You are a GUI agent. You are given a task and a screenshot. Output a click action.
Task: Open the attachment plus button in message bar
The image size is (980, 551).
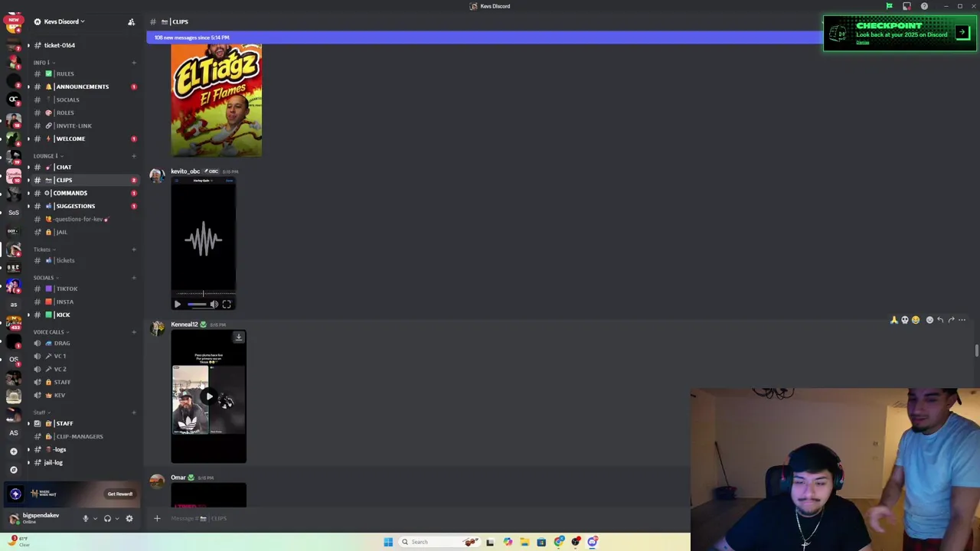(x=157, y=519)
